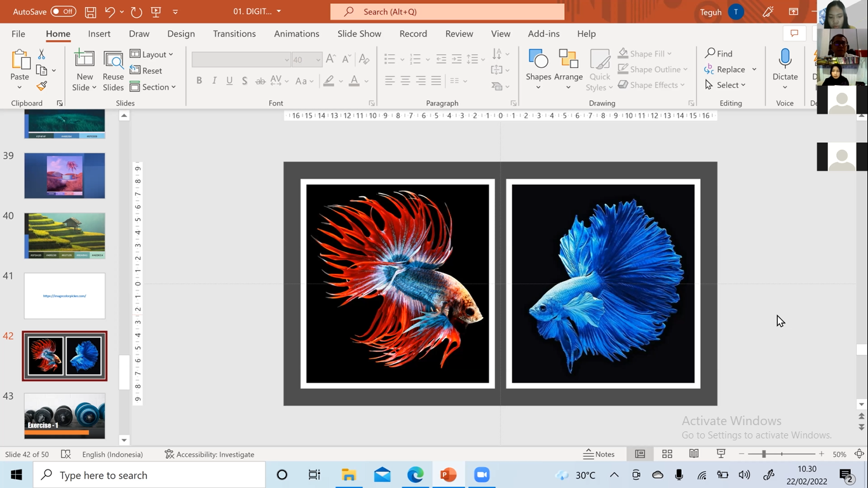Screen dimensions: 868x488
Task: Click the Format Painter brush icon
Action: click(x=42, y=86)
